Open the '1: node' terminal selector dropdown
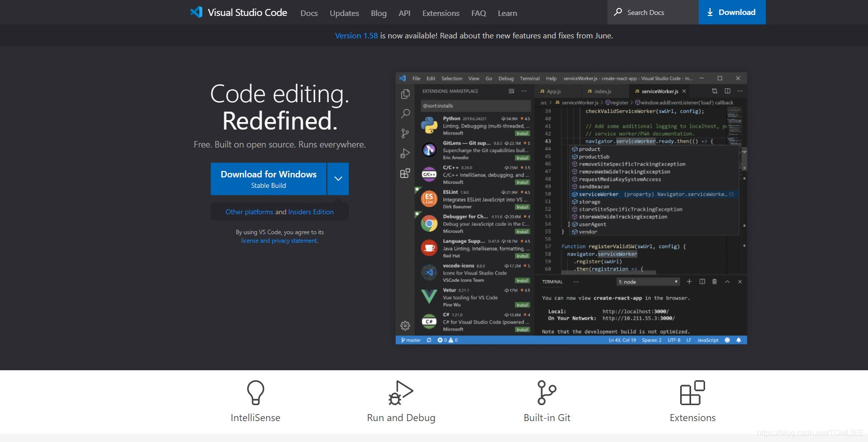 tap(648, 282)
